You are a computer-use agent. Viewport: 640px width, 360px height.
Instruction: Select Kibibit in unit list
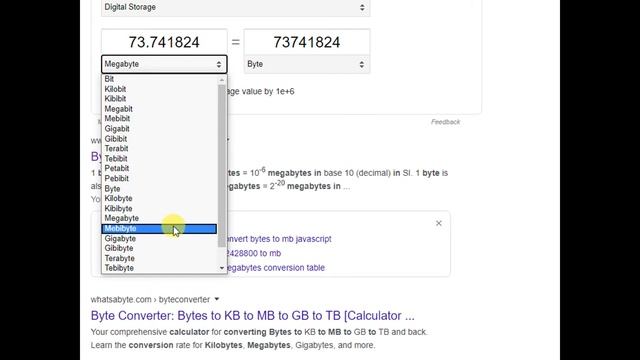pyautogui.click(x=160, y=99)
